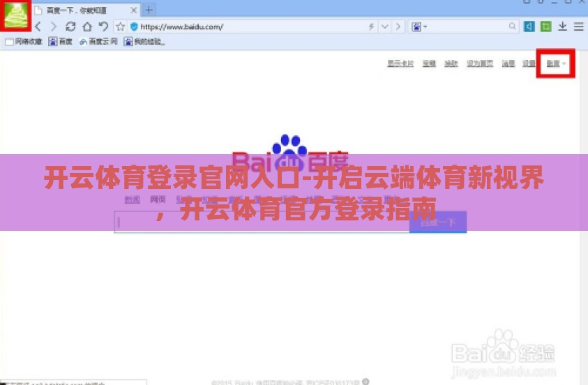Click the 新闻 navigation link

click(x=132, y=199)
